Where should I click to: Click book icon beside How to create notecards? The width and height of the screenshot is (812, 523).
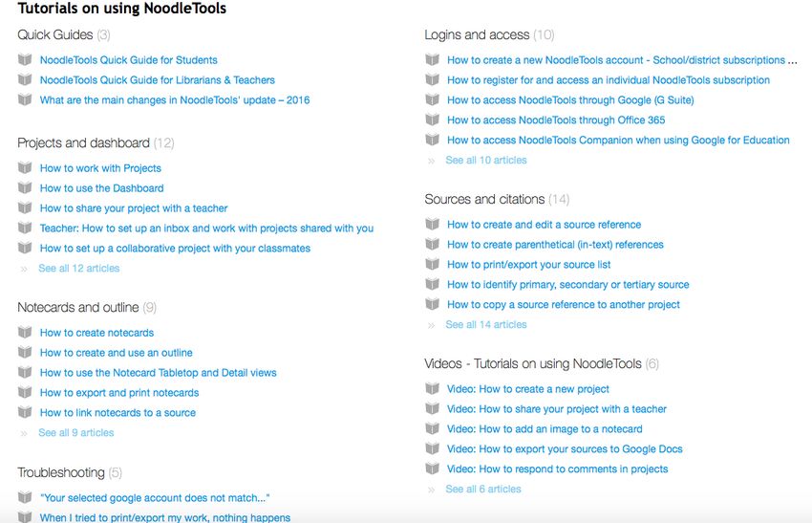(25, 332)
